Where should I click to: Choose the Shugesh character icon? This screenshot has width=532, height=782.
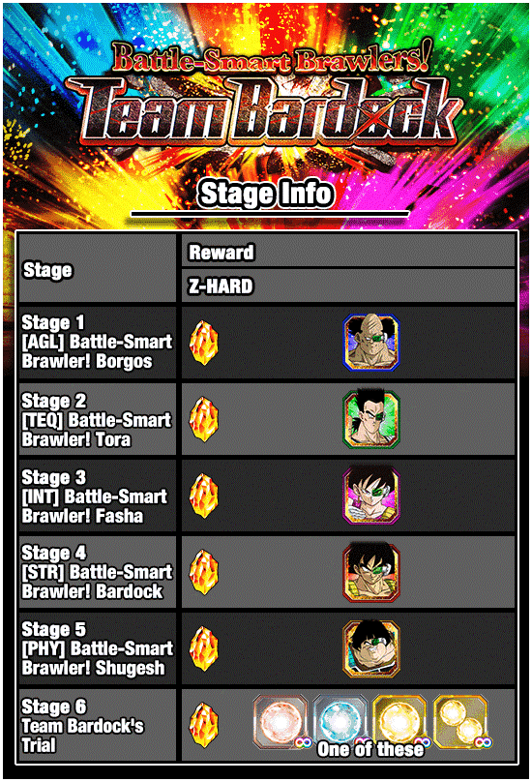point(371,648)
